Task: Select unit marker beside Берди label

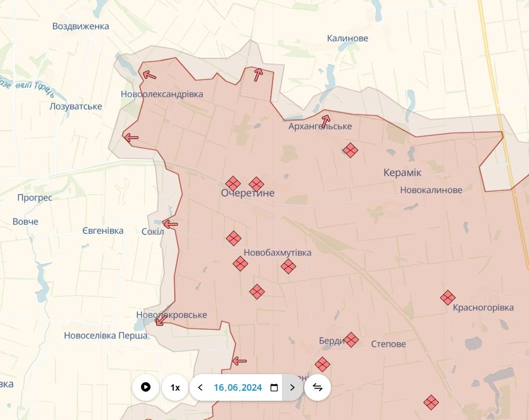Action: coord(351,340)
